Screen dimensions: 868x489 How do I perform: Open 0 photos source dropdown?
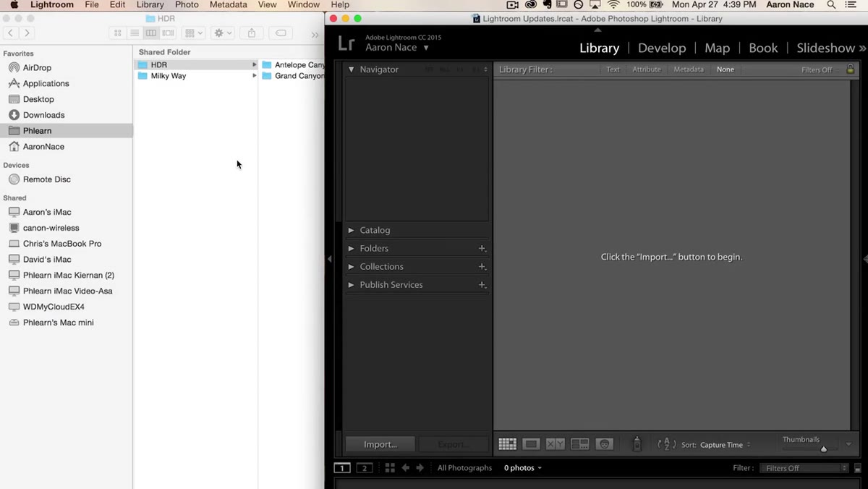[523, 468]
